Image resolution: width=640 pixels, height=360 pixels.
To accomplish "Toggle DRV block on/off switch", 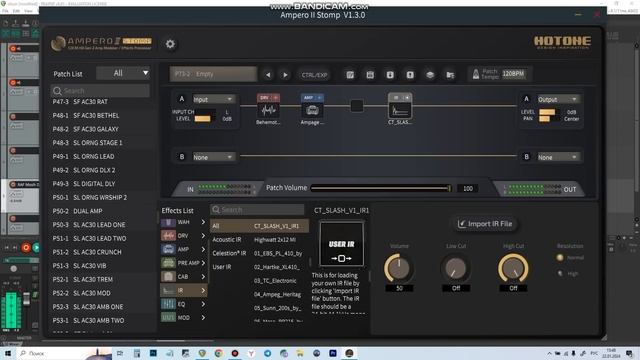I will pos(276,98).
